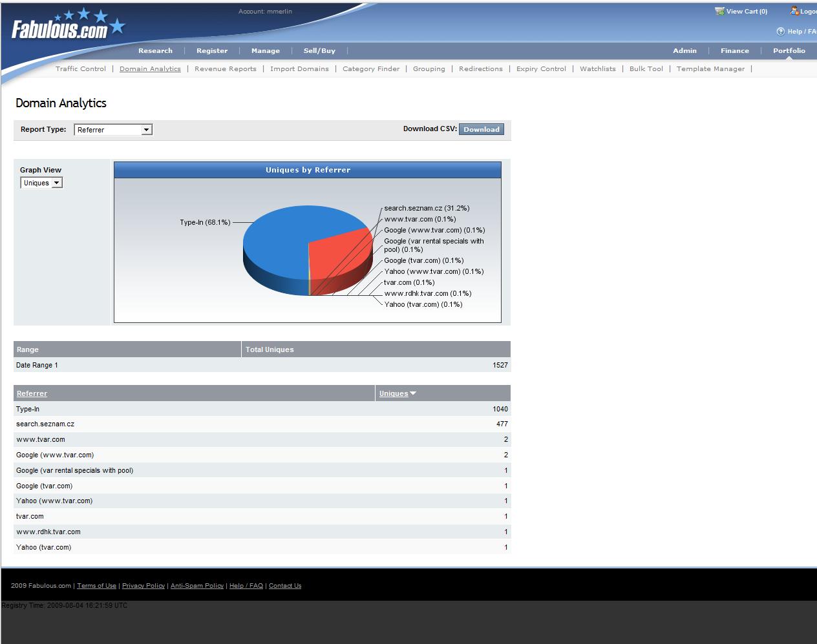Viewport: 817px width, 644px height.
Task: Click the Registry Time timestamp
Action: [65, 605]
